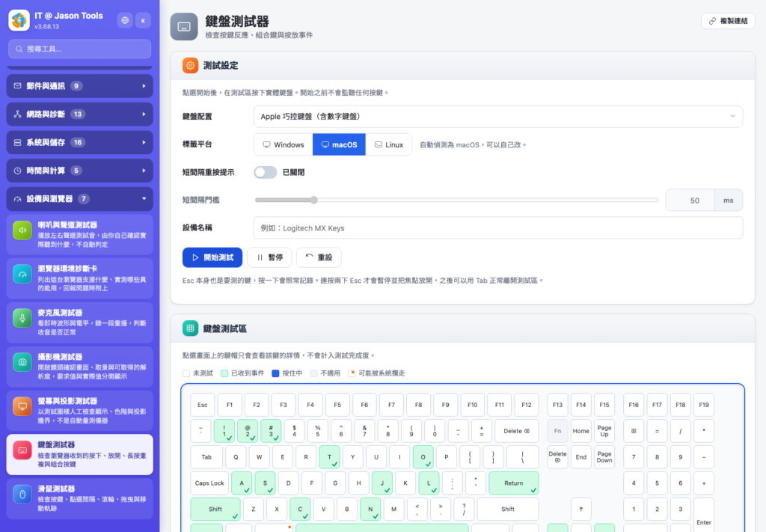Collapse the sidebar with the double-chevron icon

[x=143, y=20]
